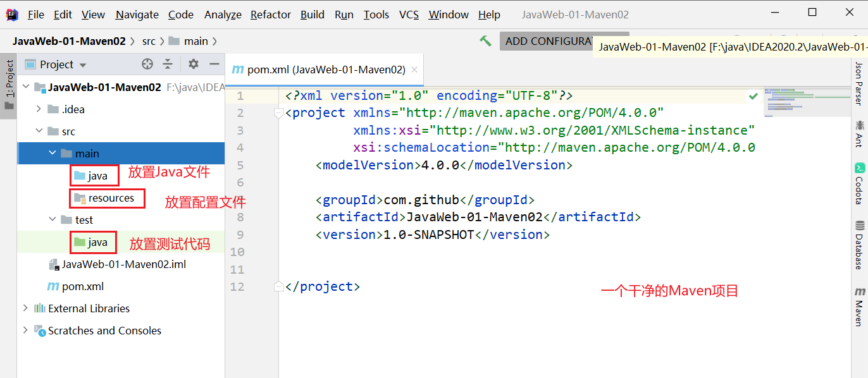Open the Refactor menu
The image size is (868, 378).
pos(271,15)
